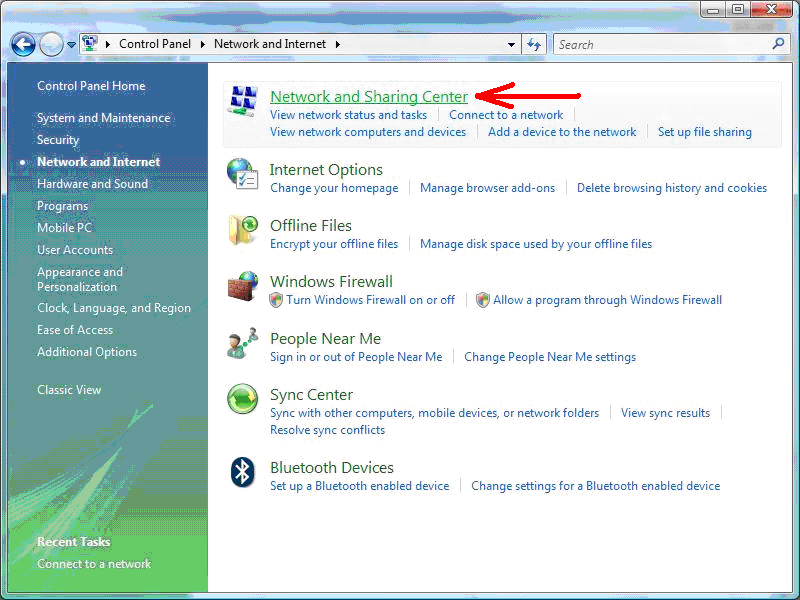Click the Control Panel icon in address bar
Screen dimensions: 800x600
click(90, 43)
